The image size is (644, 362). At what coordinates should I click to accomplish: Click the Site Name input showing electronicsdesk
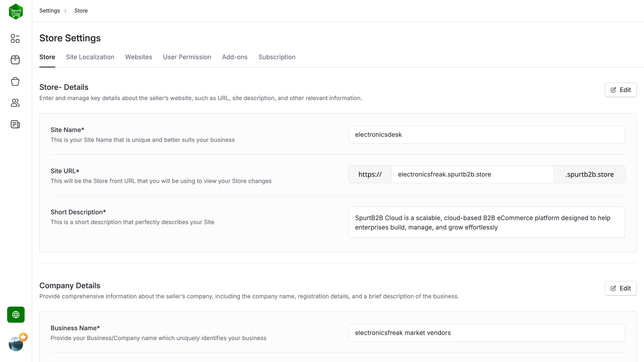pyautogui.click(x=487, y=135)
